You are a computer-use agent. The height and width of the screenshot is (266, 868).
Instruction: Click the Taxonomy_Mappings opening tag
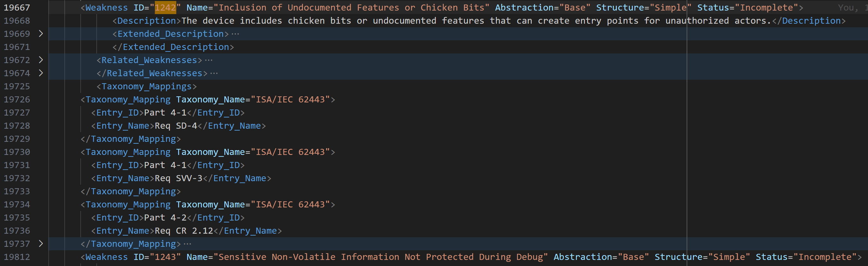pyautogui.click(x=147, y=86)
